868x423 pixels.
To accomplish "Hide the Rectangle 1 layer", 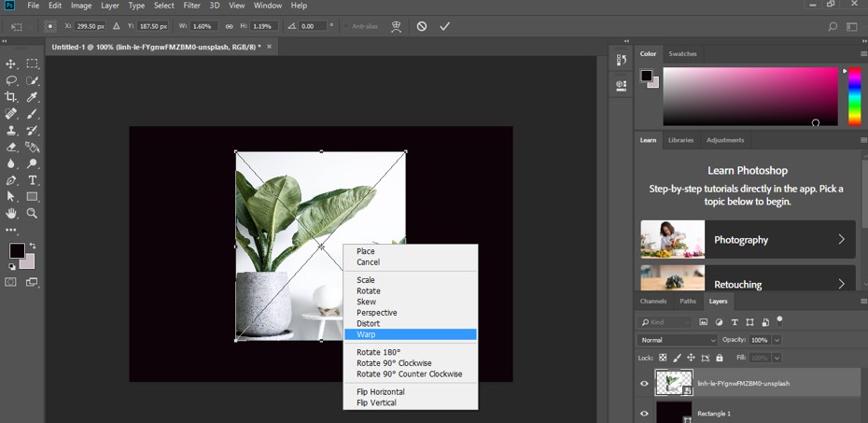I will (644, 413).
